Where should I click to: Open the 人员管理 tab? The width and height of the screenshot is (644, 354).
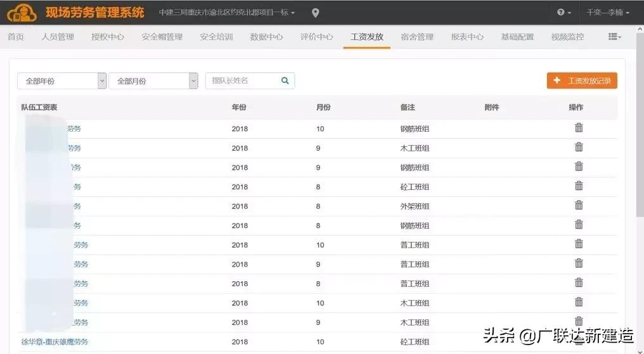58,37
